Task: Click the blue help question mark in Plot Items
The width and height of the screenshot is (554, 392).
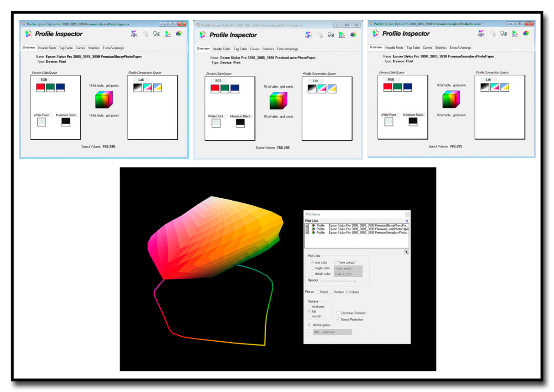Action: pos(406,221)
